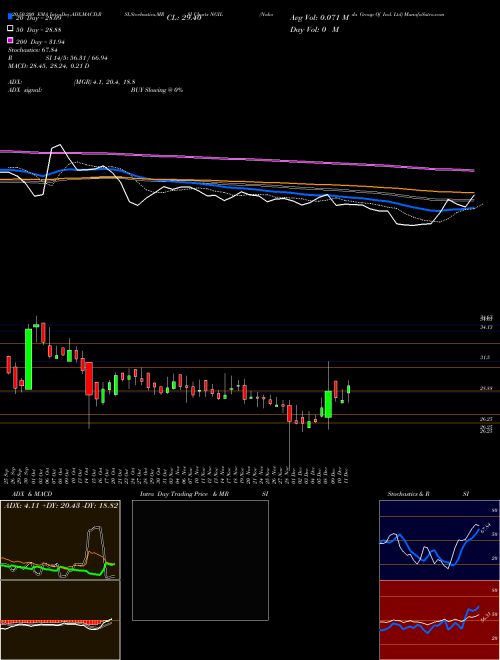Click the 'Day Vol: 0 M' label
Viewport: 500px width, 660px height.
(314, 29)
